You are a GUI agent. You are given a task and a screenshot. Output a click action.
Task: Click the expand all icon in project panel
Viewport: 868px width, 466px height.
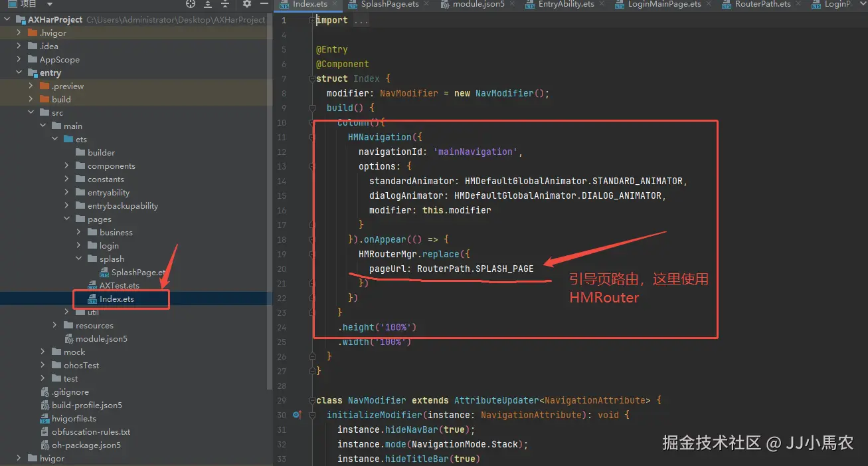209,4
